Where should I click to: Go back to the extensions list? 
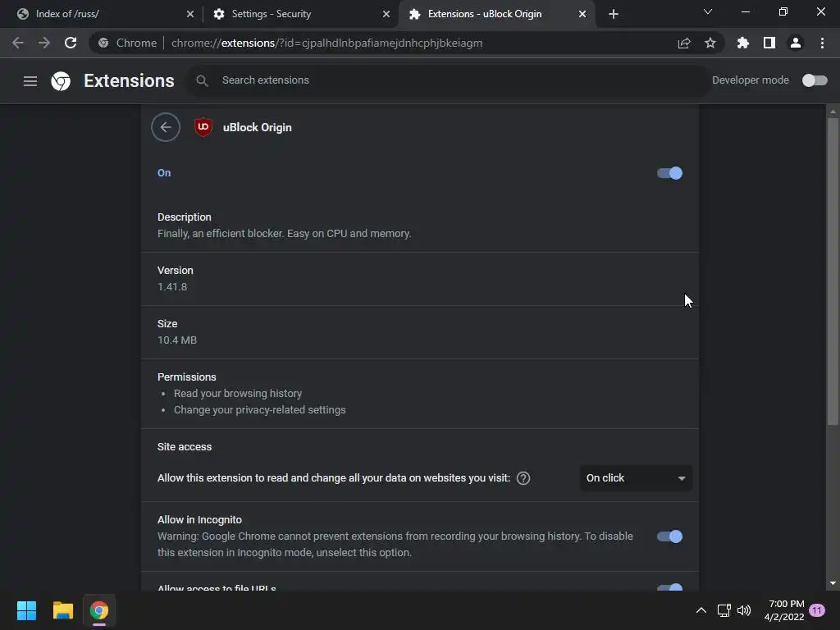click(x=166, y=127)
